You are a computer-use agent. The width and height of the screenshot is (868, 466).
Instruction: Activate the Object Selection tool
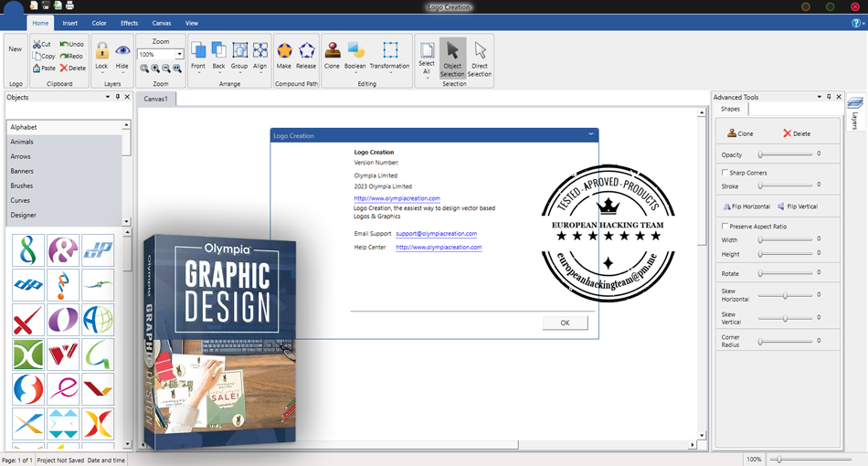452,58
